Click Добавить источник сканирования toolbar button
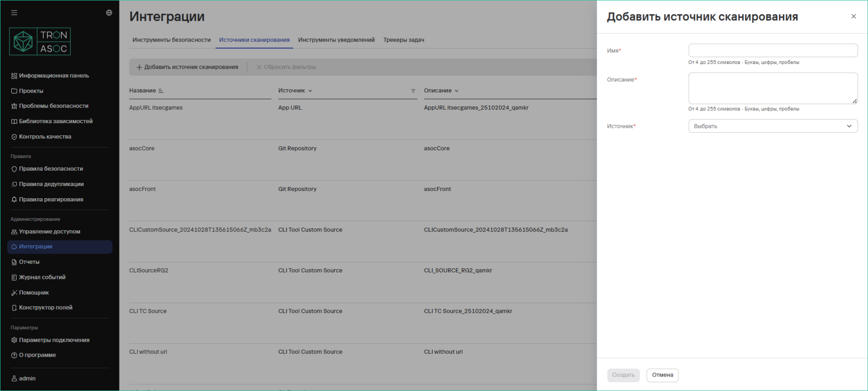The width and height of the screenshot is (868, 391). [x=187, y=67]
